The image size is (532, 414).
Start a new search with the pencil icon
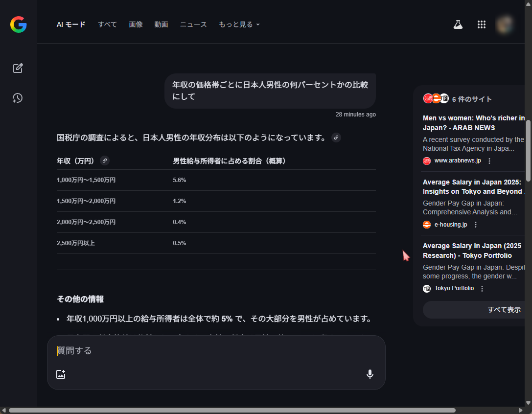18,68
